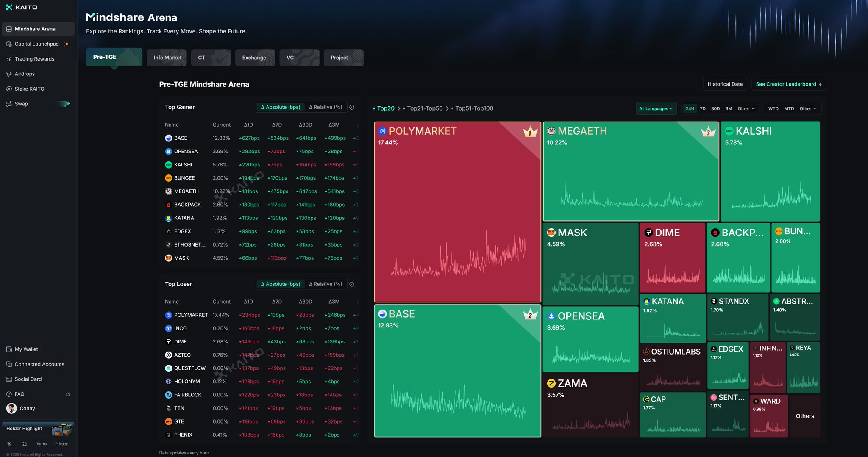This screenshot has width=868, height=457.
Task: Click the Social Card sidebar icon
Action: click(9, 379)
